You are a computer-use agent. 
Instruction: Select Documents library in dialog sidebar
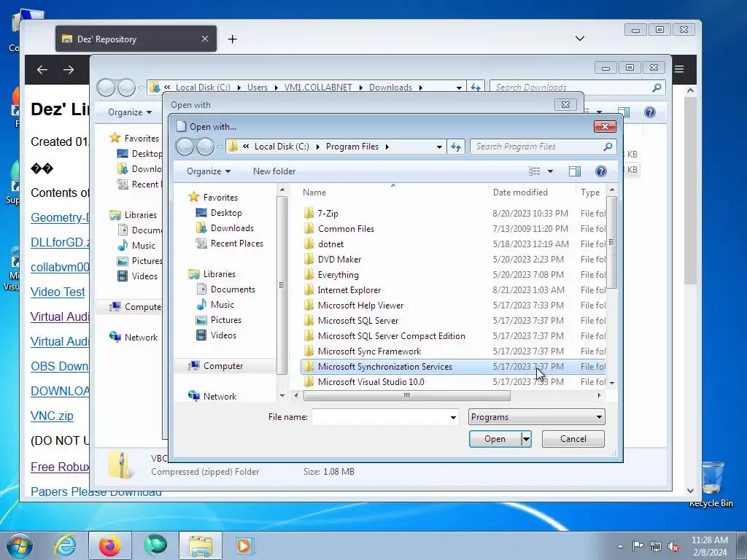(233, 289)
